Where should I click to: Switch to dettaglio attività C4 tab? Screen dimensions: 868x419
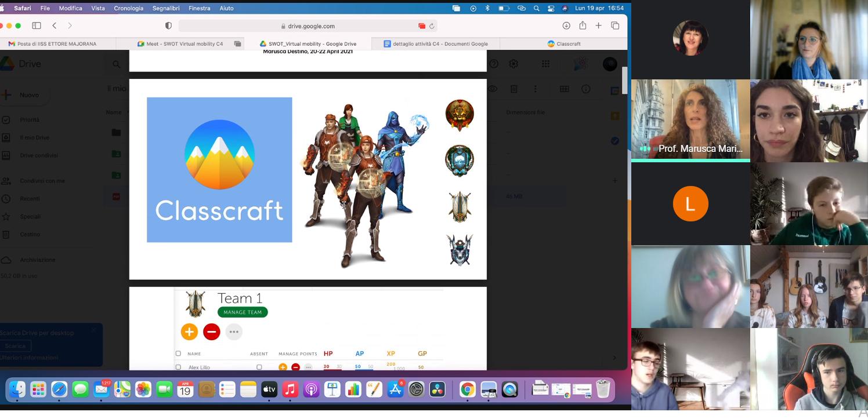pyautogui.click(x=435, y=43)
